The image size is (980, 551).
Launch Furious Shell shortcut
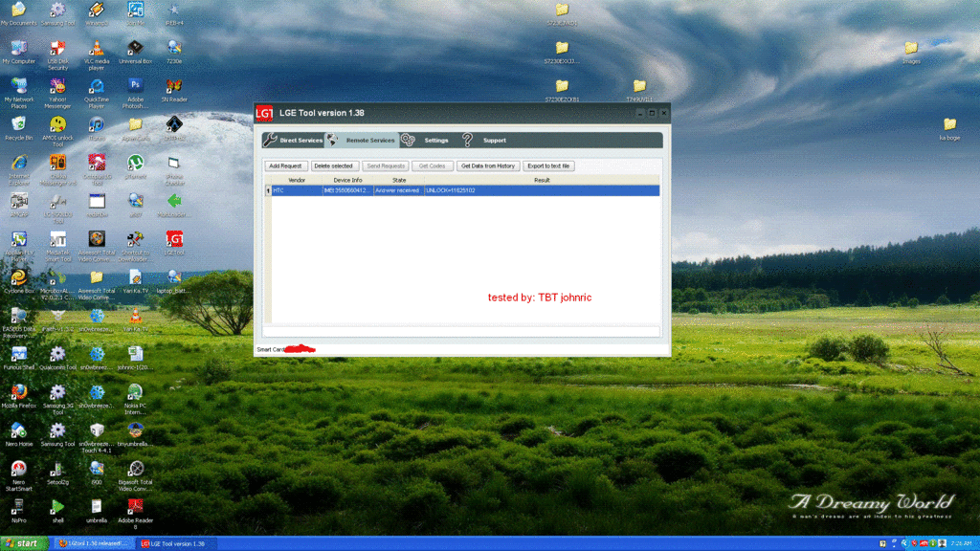click(19, 358)
